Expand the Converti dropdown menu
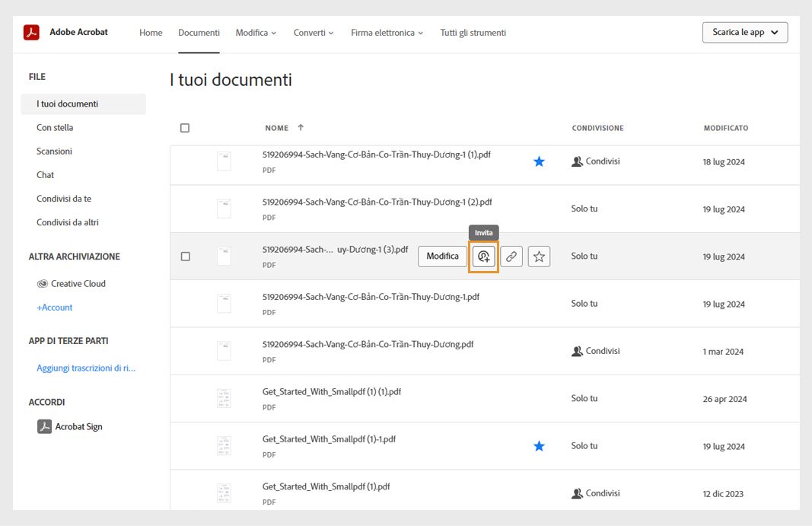 point(314,33)
